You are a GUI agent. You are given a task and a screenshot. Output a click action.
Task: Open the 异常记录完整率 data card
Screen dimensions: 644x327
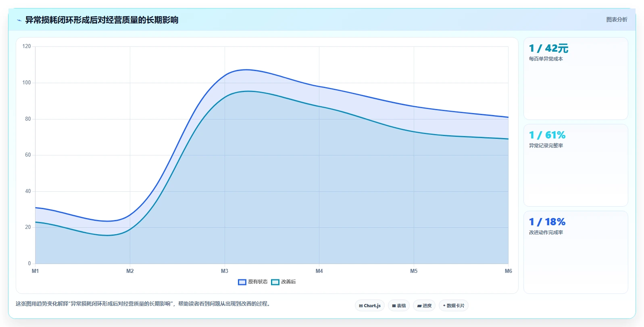coord(575,165)
